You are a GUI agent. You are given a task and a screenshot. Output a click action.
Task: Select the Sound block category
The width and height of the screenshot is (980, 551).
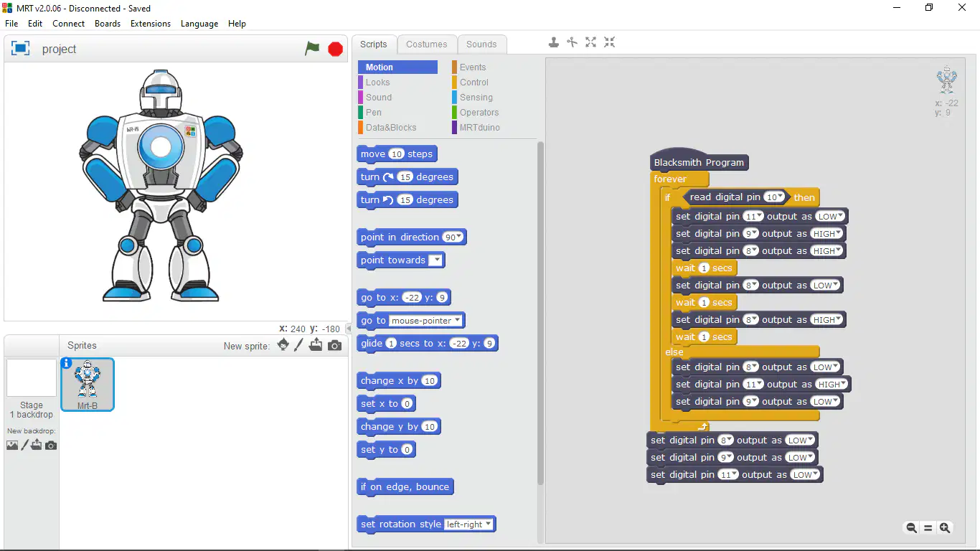pos(378,98)
